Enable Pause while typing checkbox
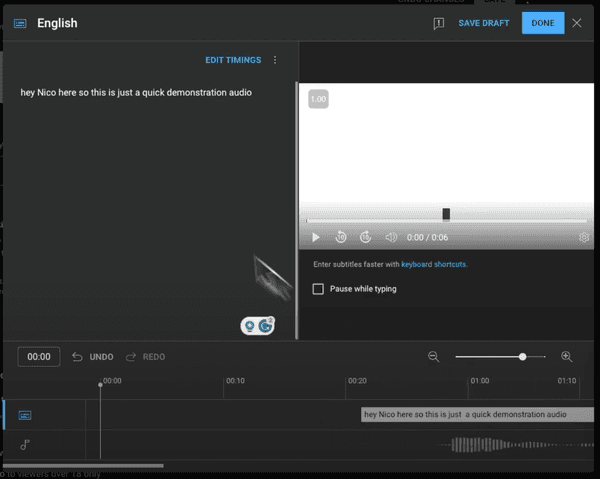 [318, 289]
